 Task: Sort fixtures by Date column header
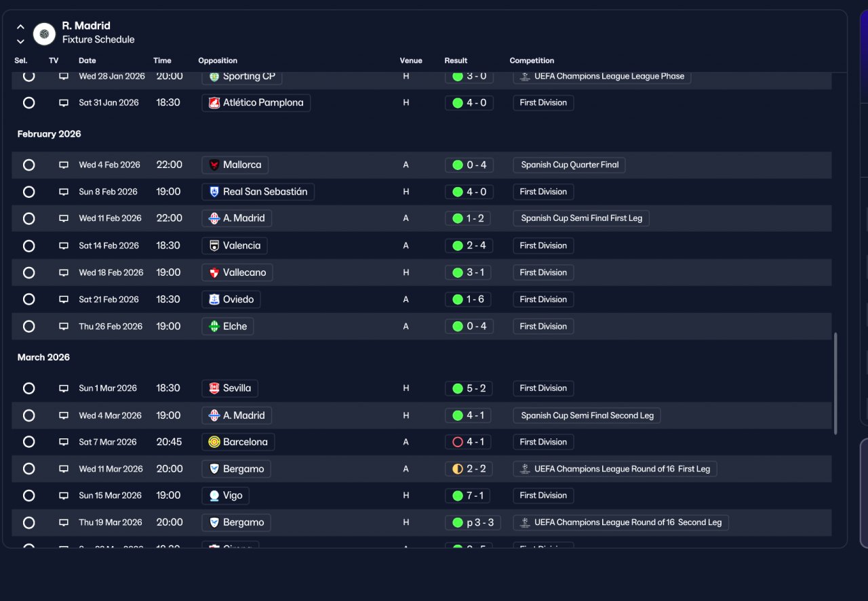click(87, 60)
